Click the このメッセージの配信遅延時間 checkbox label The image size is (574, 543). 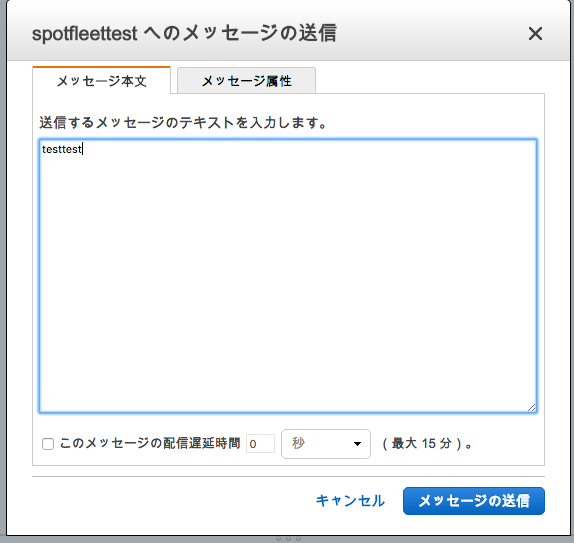[150, 443]
